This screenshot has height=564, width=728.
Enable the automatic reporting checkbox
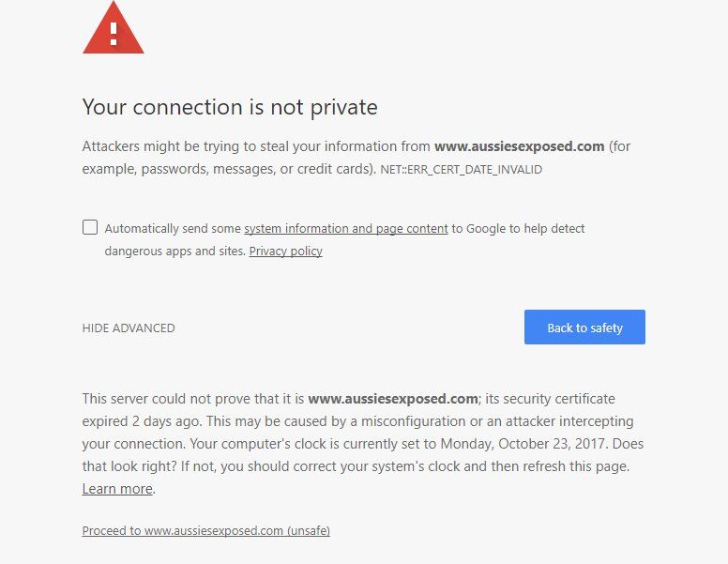tap(90, 227)
